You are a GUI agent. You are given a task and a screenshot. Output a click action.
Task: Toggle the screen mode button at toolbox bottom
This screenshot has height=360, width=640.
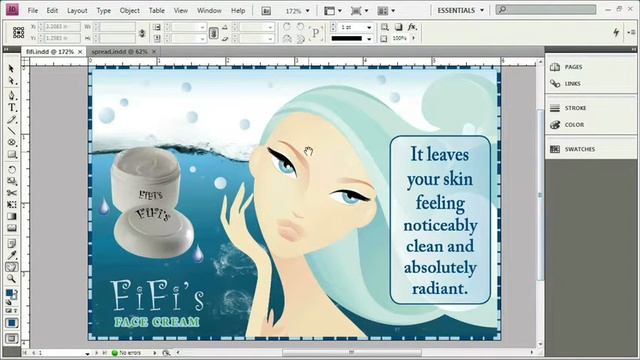pyautogui.click(x=11, y=338)
